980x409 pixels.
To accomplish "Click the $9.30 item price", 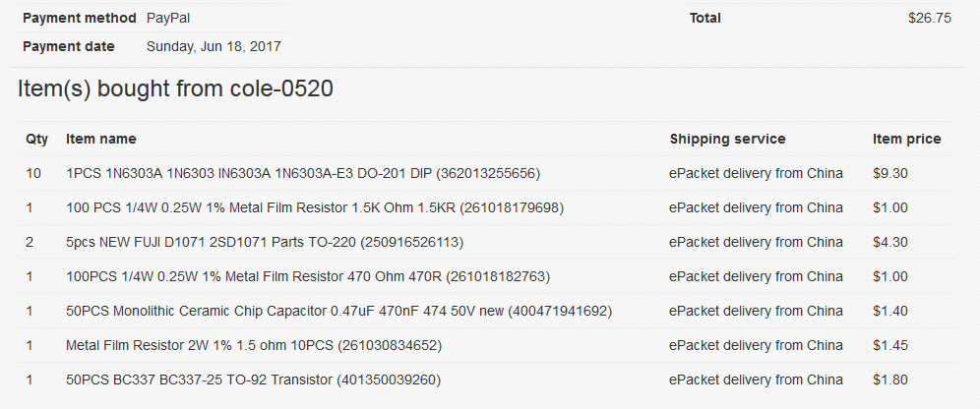I will 890,174.
